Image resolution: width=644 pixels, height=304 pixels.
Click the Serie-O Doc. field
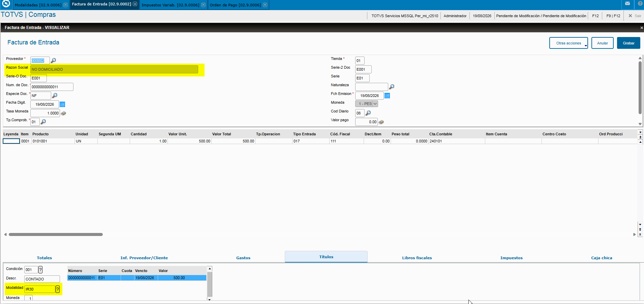coord(38,78)
